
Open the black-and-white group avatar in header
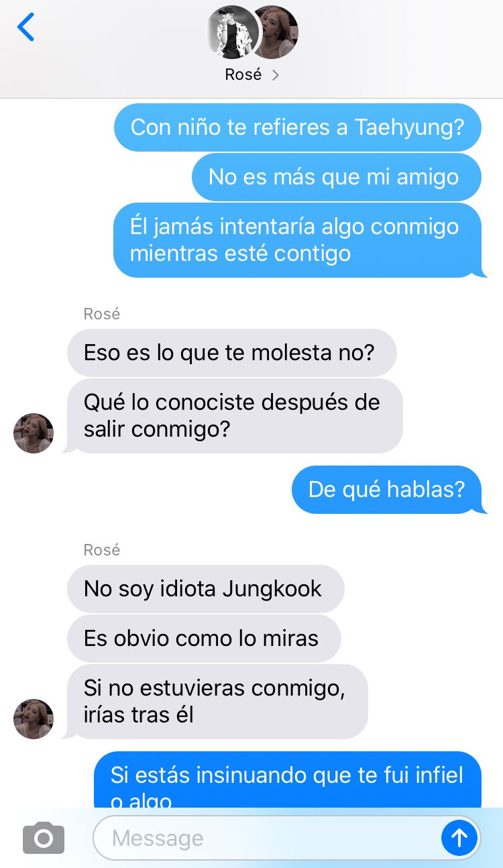232,32
